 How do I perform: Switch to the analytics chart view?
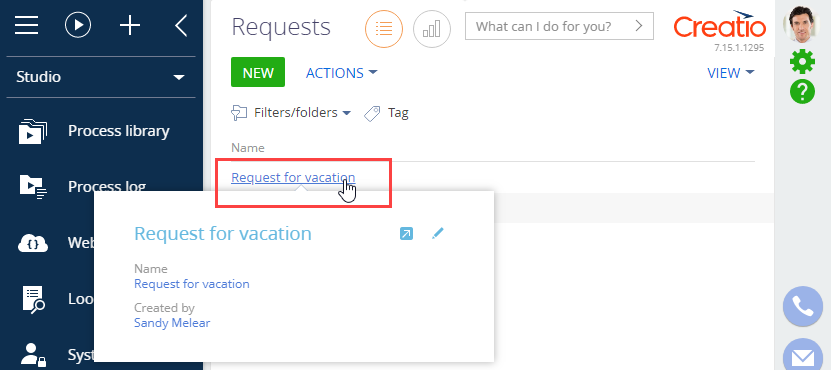click(431, 29)
